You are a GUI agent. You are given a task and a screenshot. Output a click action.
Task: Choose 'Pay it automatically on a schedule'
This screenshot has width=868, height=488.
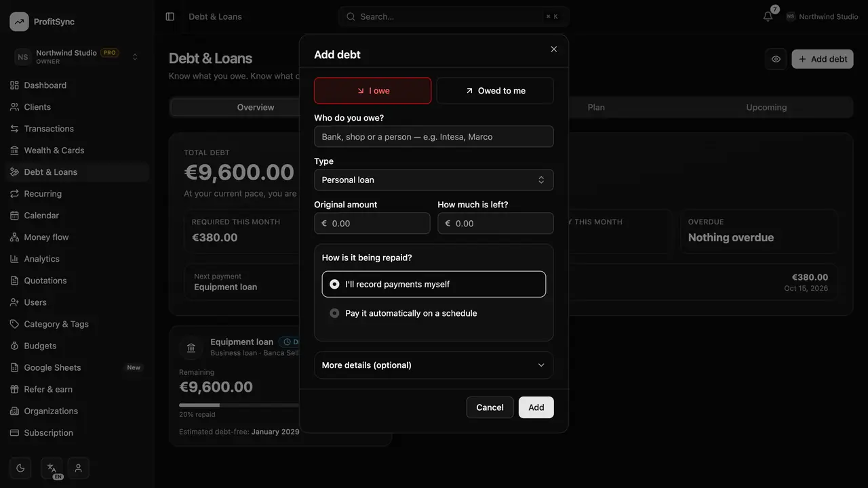[x=434, y=313]
